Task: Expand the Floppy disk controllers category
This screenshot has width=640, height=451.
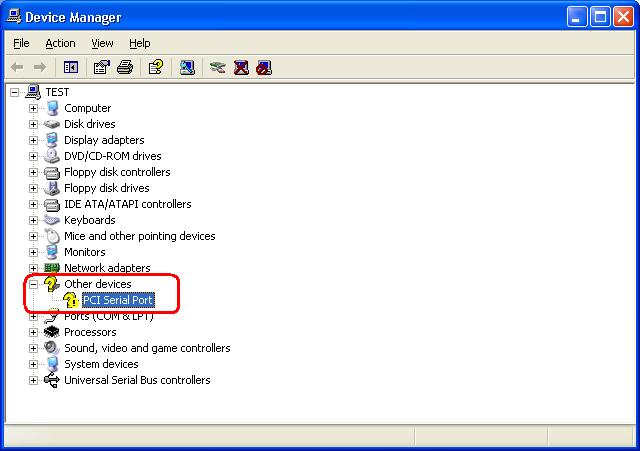Action: 33,172
